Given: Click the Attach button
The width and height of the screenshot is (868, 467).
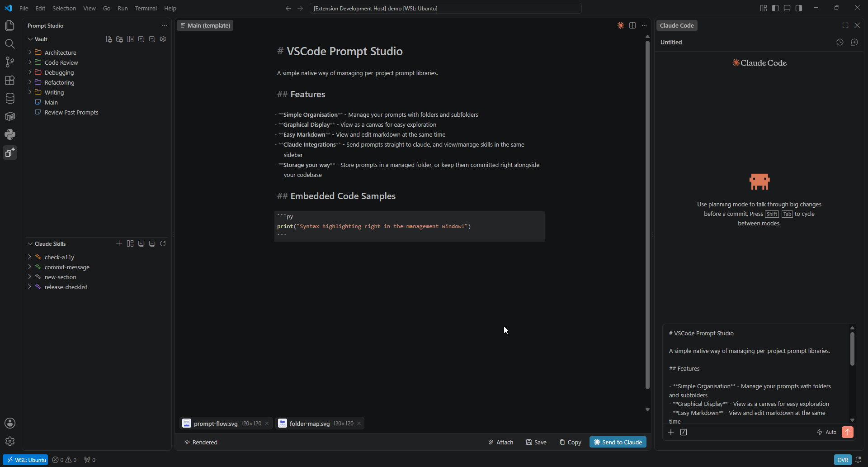Looking at the screenshot, I should [x=501, y=442].
